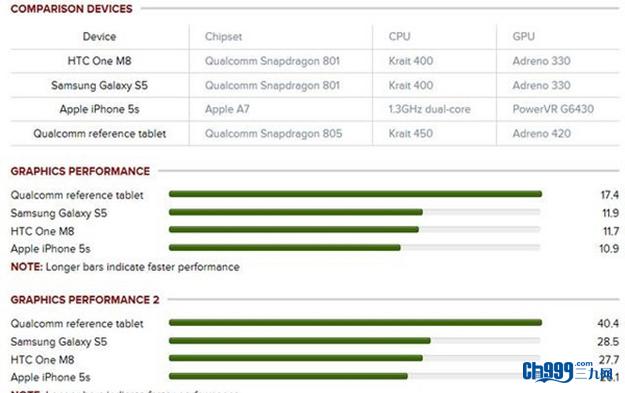
Task: Click the Apple A7 chipset cell
Action: (x=227, y=109)
